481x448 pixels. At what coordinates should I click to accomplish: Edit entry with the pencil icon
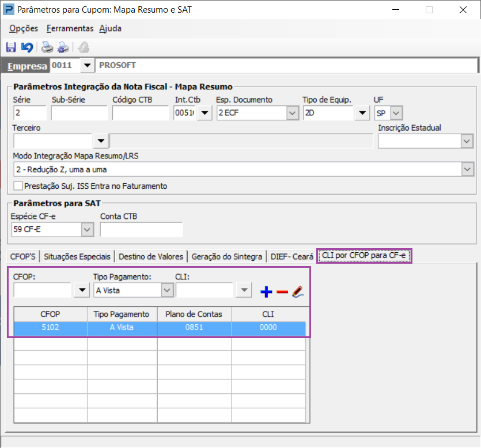(x=298, y=291)
